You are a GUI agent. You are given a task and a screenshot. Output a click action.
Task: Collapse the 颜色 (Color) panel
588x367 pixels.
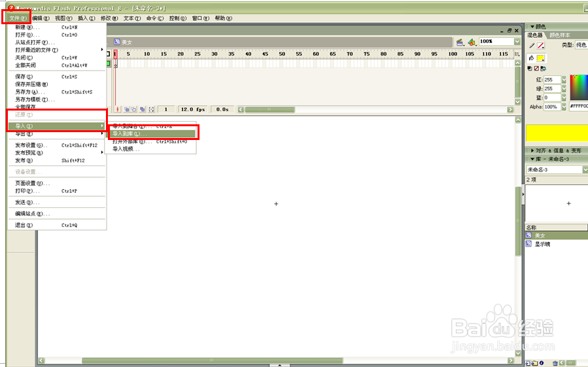point(532,27)
